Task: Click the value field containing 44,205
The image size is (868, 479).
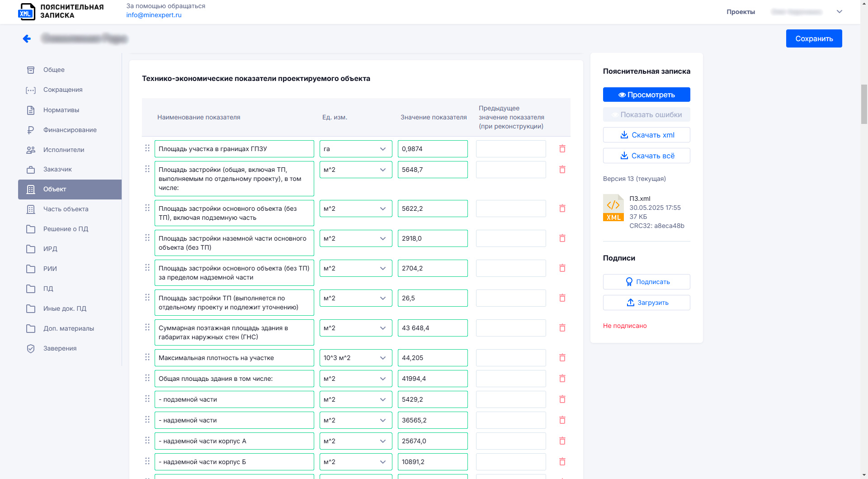Action: coord(433,358)
